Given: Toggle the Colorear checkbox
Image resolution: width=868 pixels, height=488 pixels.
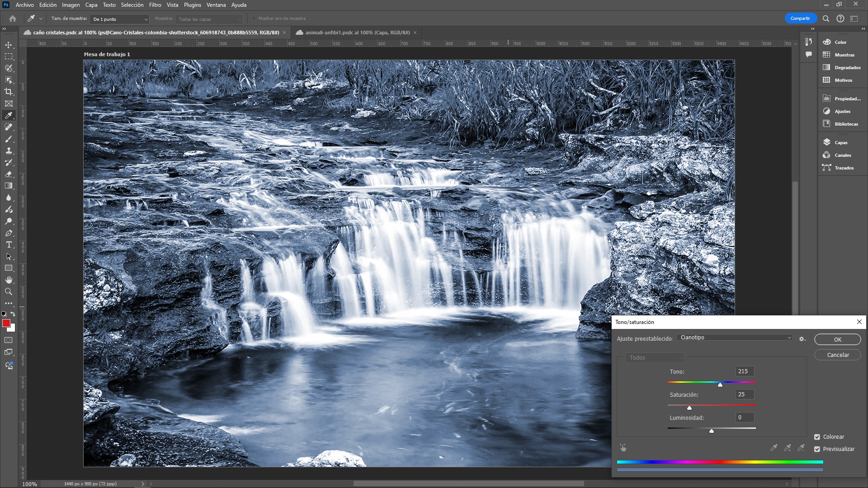Looking at the screenshot, I should tap(817, 437).
